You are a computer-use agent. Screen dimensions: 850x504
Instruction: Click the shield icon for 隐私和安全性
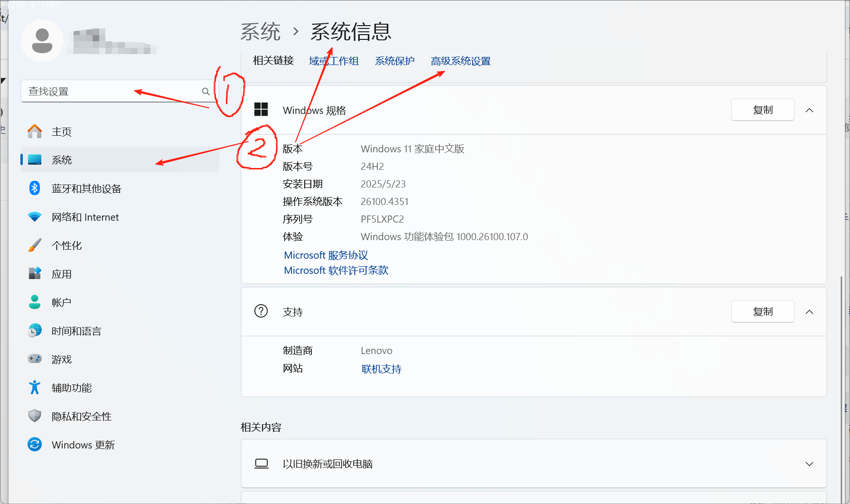35,416
